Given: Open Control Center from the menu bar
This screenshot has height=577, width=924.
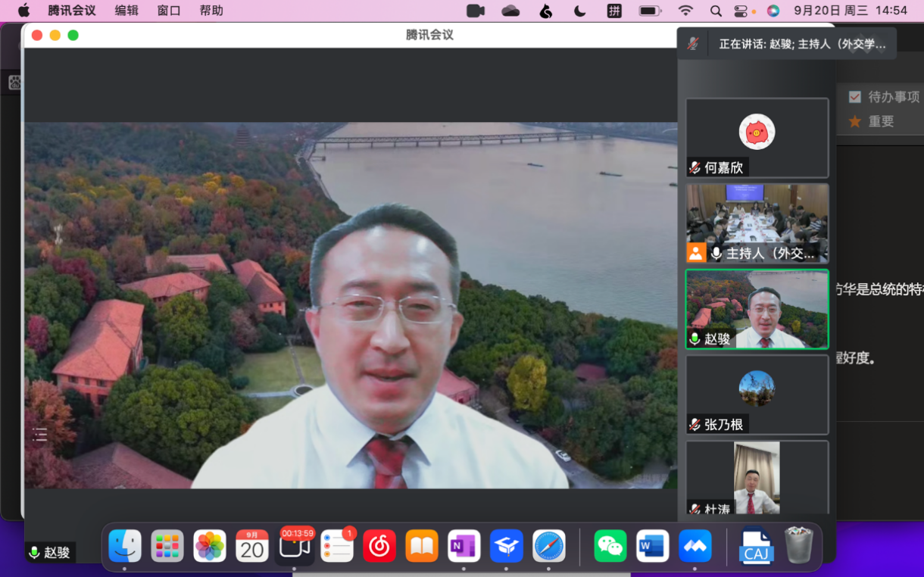Looking at the screenshot, I should [741, 11].
